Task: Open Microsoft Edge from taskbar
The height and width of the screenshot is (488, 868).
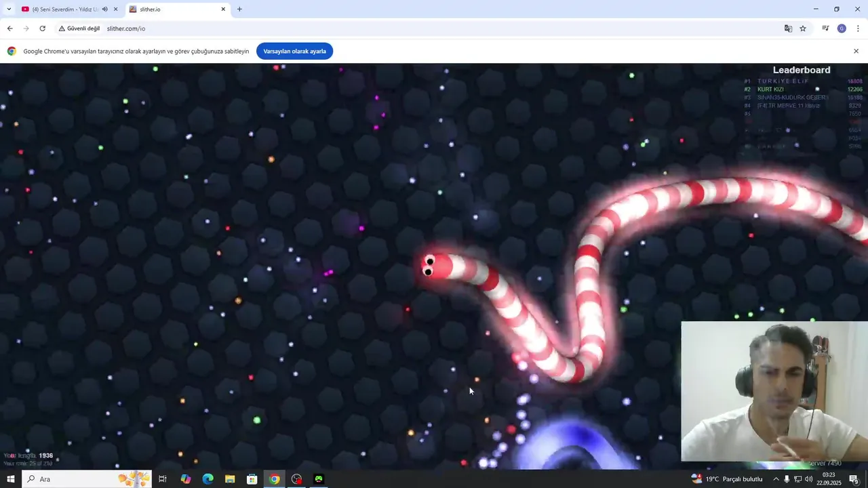Action: 208,479
